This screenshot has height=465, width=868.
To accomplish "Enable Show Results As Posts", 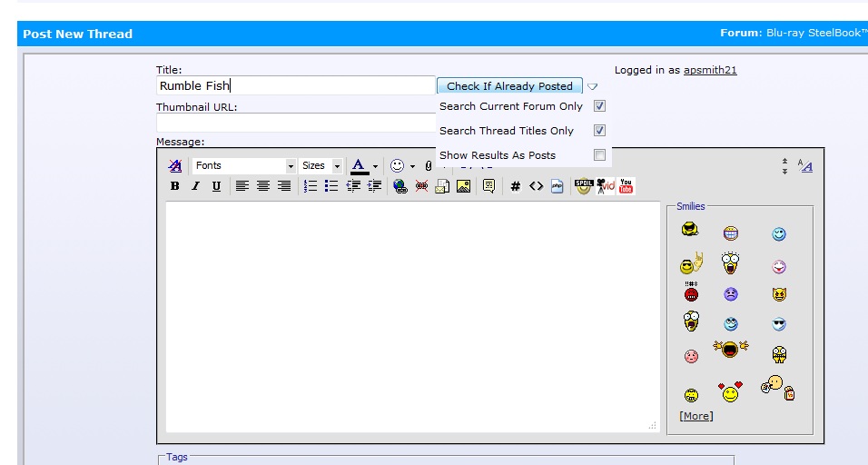I will tap(599, 155).
